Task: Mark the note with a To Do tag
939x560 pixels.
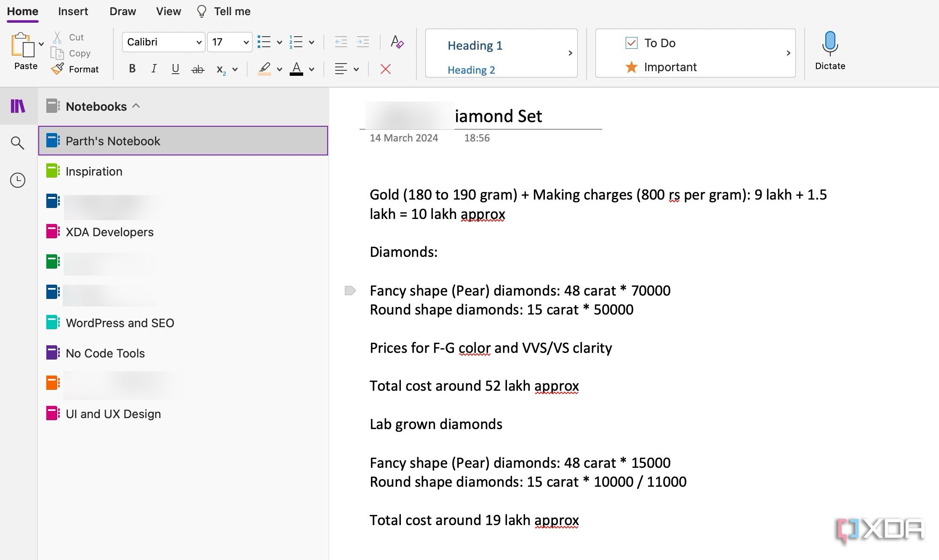Action: click(x=651, y=43)
